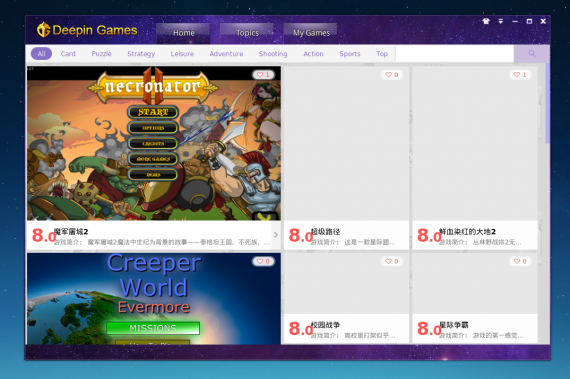
Task: Filter games by Puzzle category
Action: click(101, 54)
